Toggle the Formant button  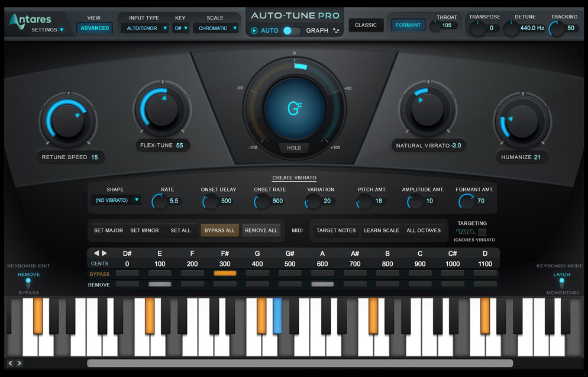(408, 25)
